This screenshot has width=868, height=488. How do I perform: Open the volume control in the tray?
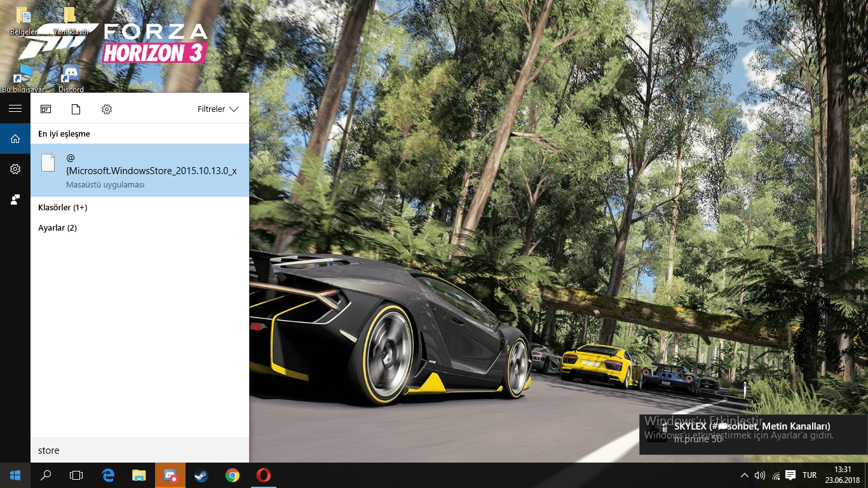point(760,475)
